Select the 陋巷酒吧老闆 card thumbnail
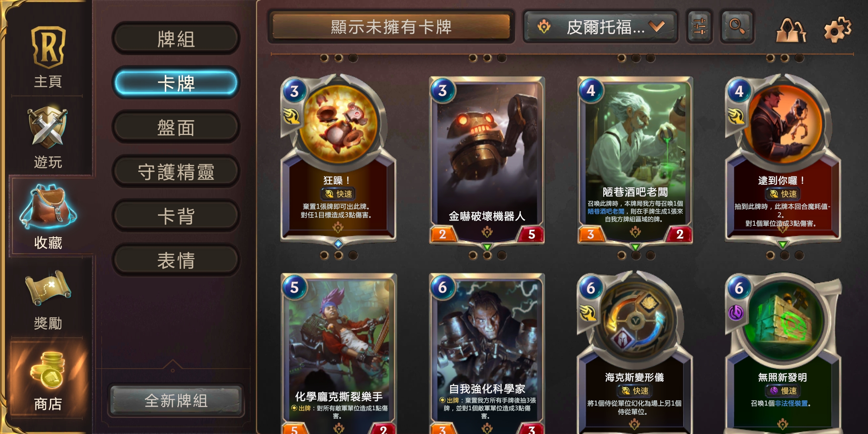The image size is (868, 434). point(635,160)
